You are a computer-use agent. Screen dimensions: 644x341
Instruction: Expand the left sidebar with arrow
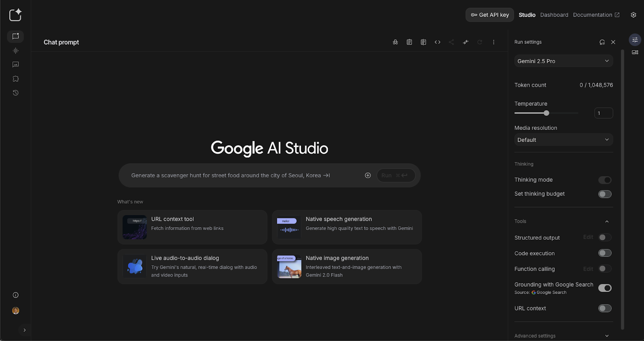(x=25, y=330)
